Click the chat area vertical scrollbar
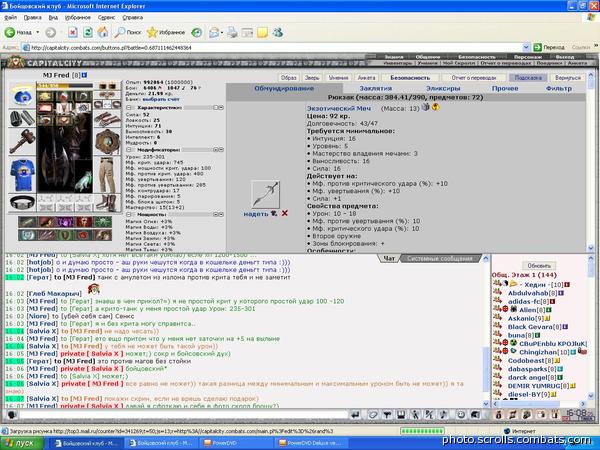The height and width of the screenshot is (450, 600). click(486, 331)
